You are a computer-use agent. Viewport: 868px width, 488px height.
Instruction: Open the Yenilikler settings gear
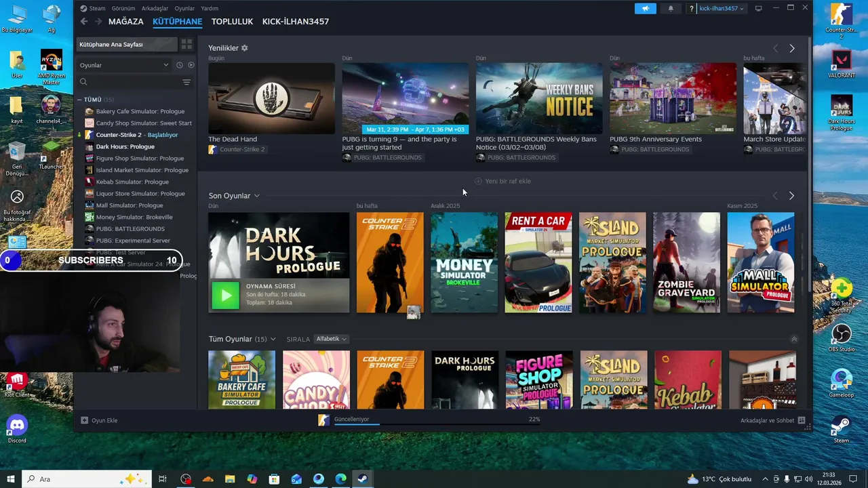pos(245,48)
